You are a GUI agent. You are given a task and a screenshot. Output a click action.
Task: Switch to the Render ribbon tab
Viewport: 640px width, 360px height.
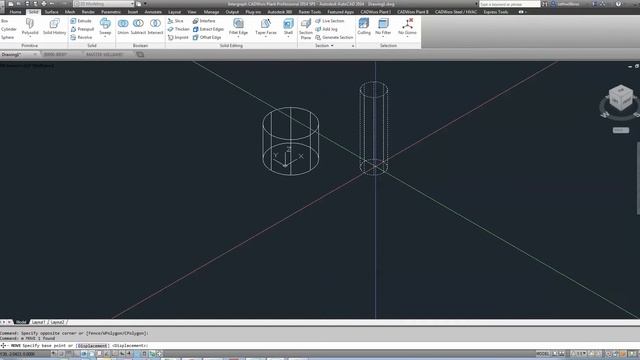[88, 12]
